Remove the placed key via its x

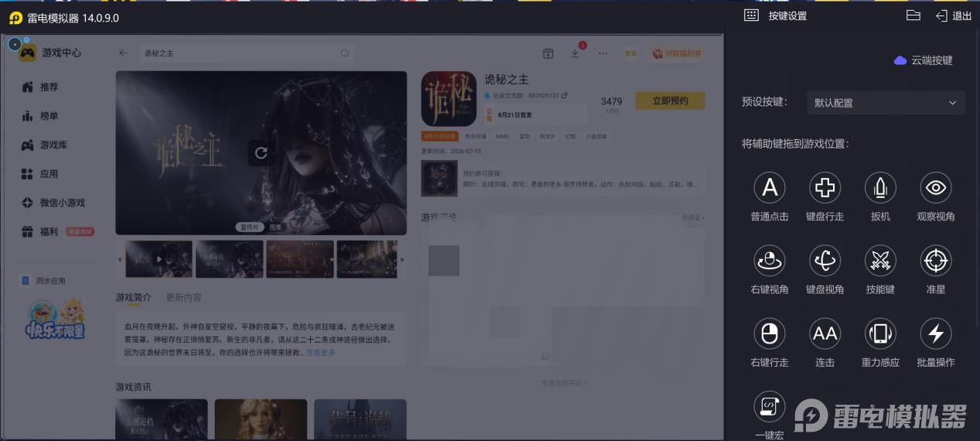(x=26, y=39)
